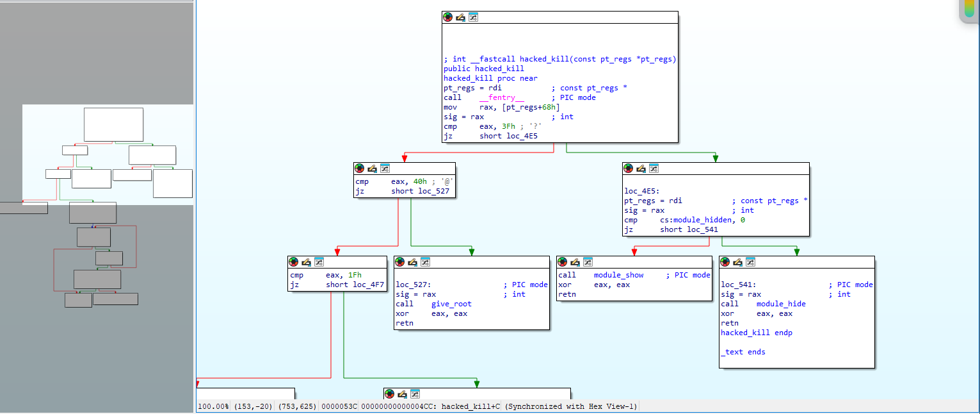The image size is (980, 414).
Task: Click 'loc_527:' label
Action: (x=414, y=285)
